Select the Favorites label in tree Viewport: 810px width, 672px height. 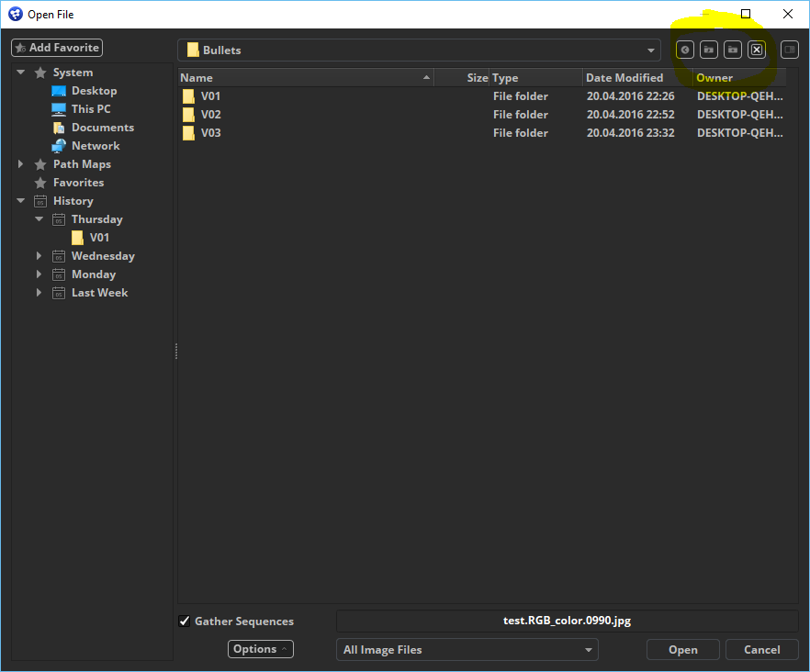(x=79, y=183)
